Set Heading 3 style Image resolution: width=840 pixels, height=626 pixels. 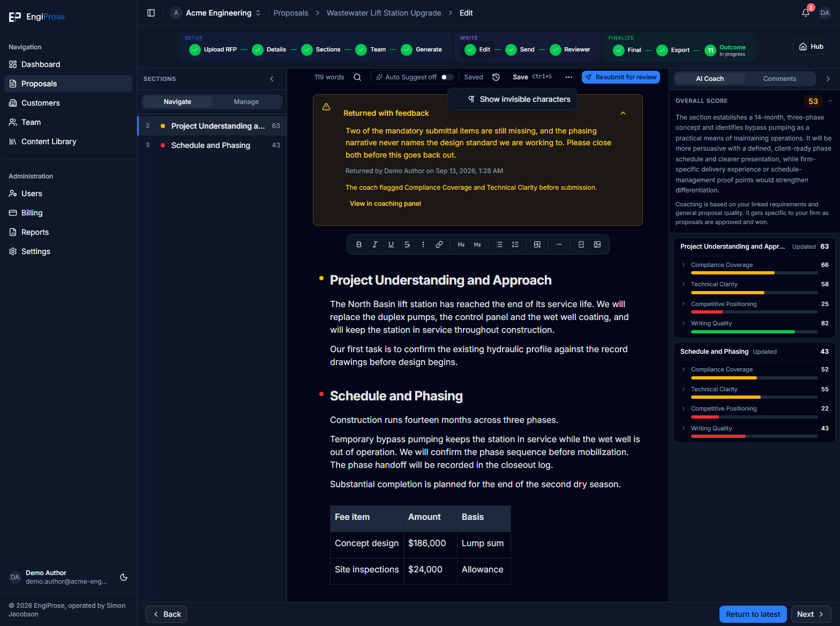pyautogui.click(x=477, y=244)
